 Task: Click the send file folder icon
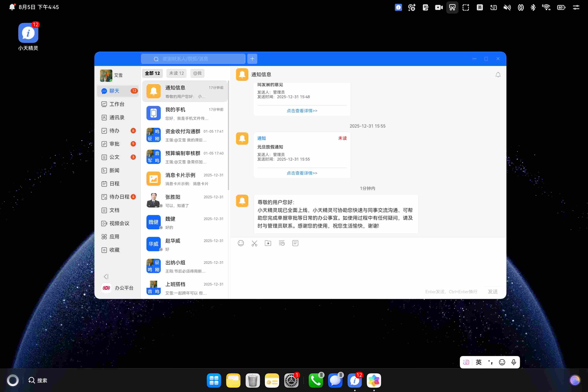tap(268, 243)
